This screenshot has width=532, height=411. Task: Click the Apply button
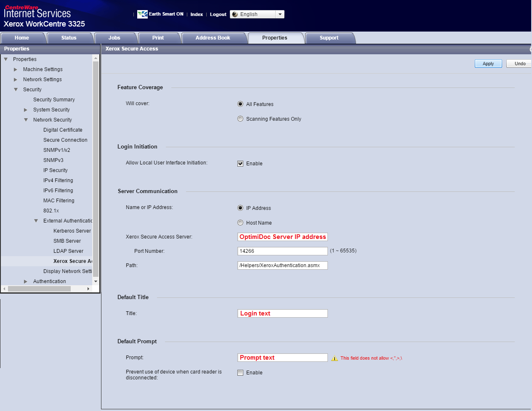click(488, 64)
